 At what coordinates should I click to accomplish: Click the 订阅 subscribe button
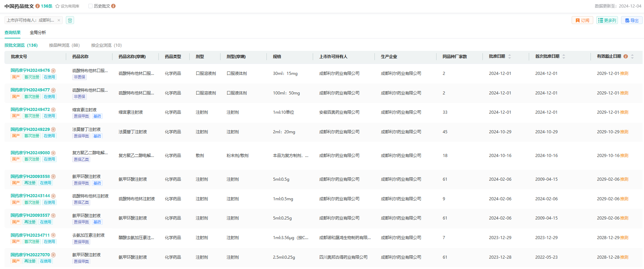coord(582,21)
